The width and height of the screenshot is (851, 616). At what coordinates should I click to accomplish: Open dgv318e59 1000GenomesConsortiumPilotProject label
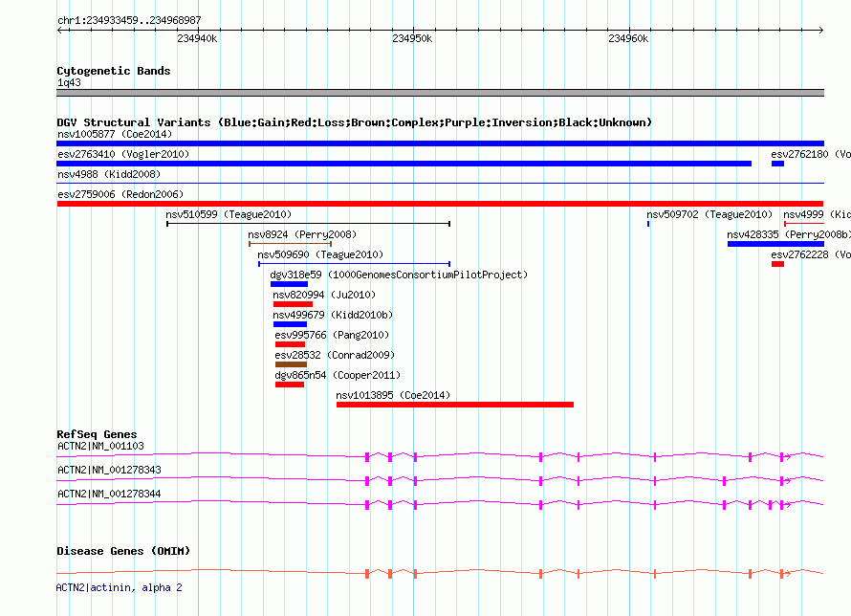[x=399, y=275]
